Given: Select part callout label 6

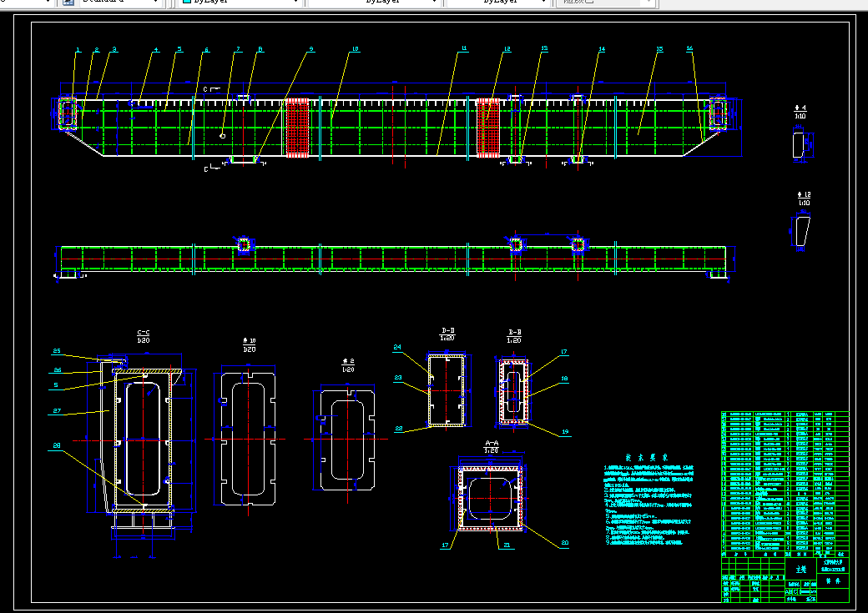Looking at the screenshot, I should click(206, 50).
